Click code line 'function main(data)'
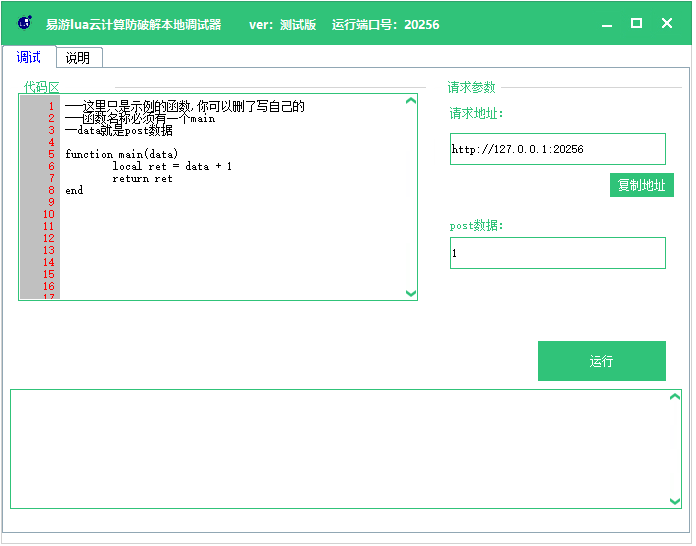This screenshot has height=546, width=696. coord(122,154)
